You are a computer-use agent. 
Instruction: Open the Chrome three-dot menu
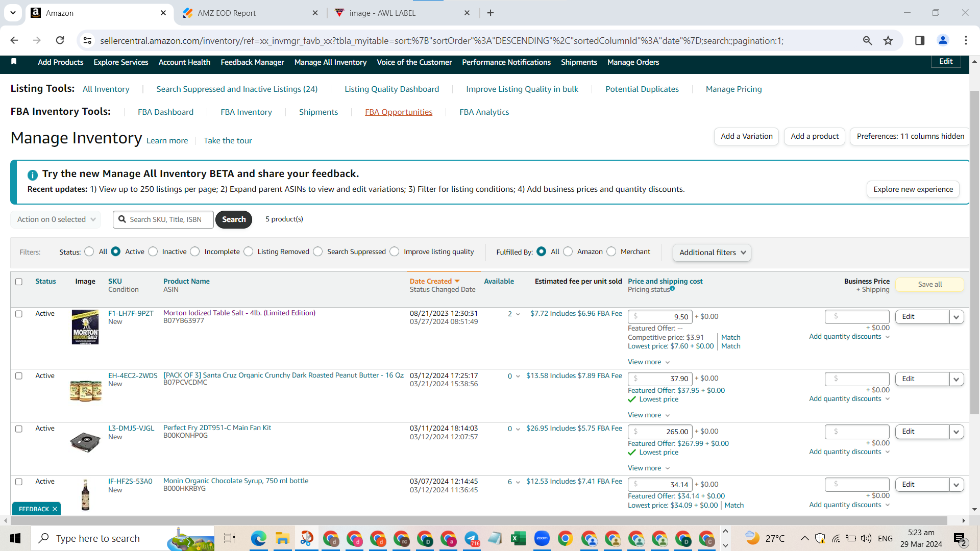tap(966, 40)
